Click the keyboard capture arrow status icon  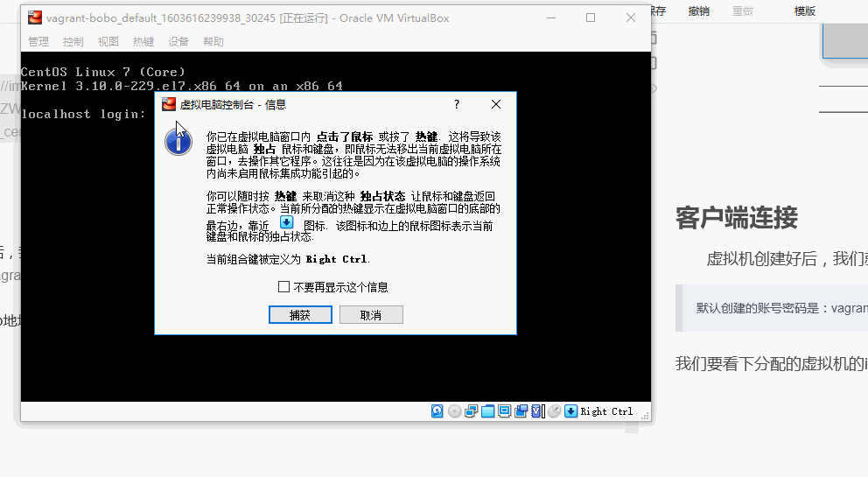tap(570, 411)
